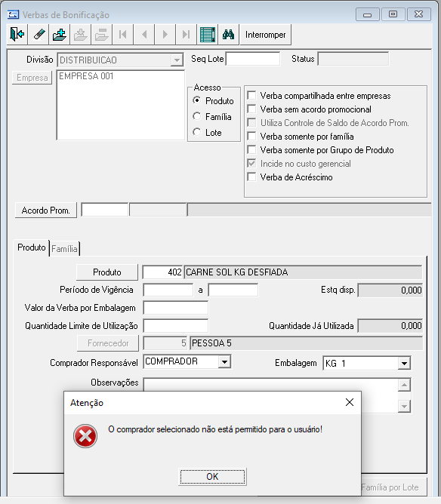Click the Acordo Prom. button
This screenshot has height=504, width=441.
(45, 211)
